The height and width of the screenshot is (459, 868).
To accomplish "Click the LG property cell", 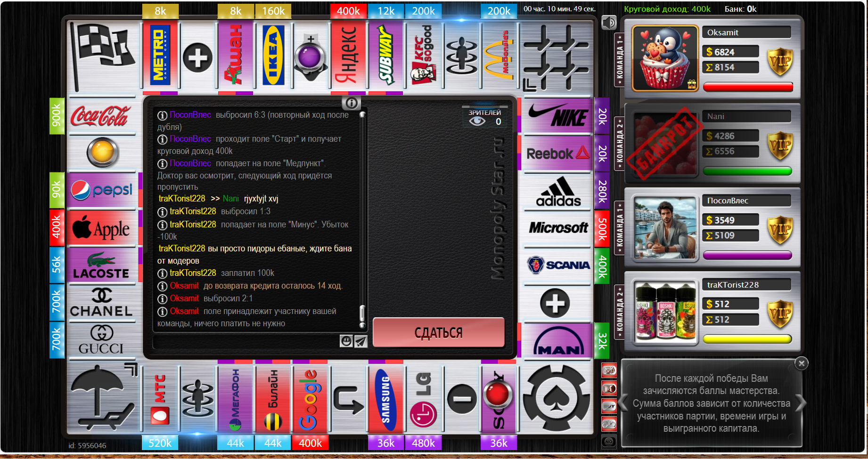I will 424,398.
